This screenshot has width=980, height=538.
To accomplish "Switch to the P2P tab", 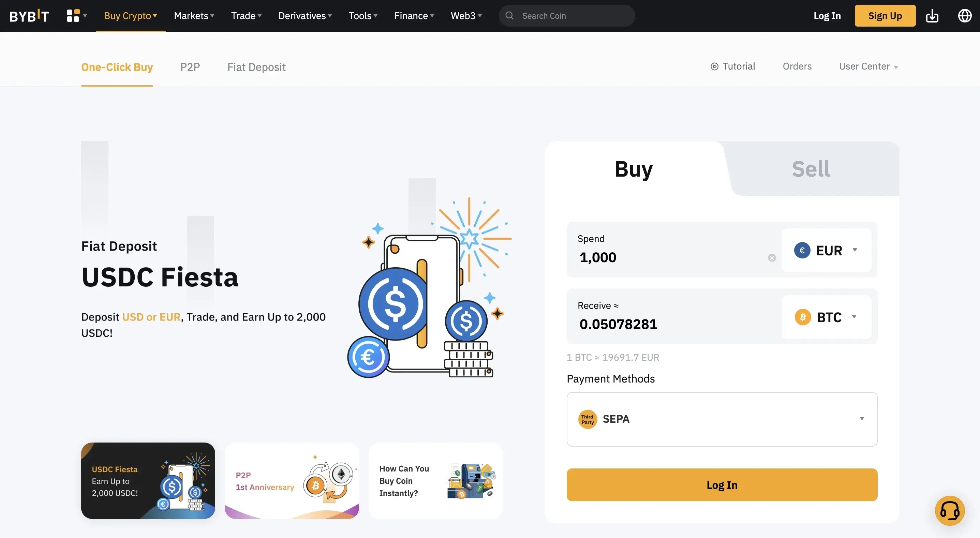I will 190,67.
